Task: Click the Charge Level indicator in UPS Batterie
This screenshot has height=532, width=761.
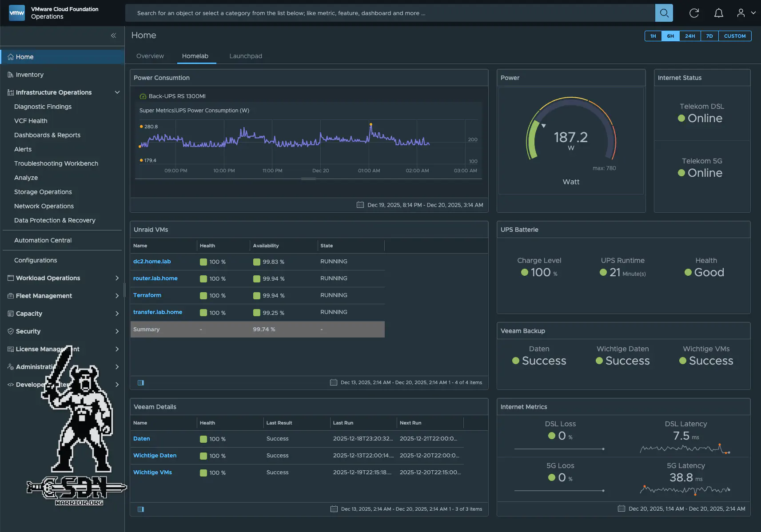Action: point(539,272)
